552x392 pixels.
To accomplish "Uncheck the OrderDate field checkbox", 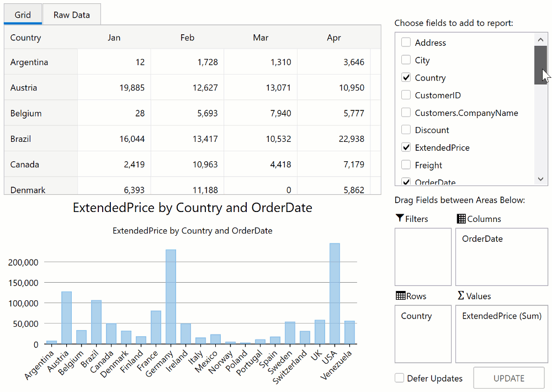I will pos(406,182).
